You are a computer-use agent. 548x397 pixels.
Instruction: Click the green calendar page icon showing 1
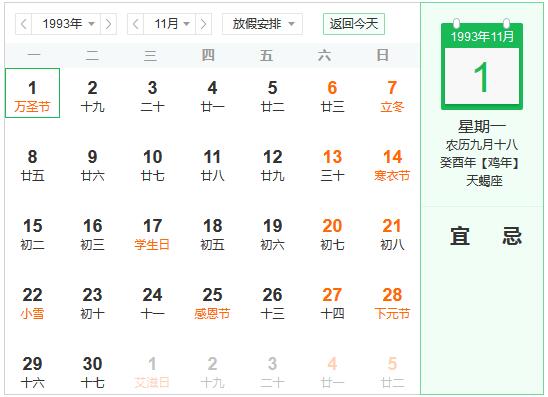click(482, 65)
